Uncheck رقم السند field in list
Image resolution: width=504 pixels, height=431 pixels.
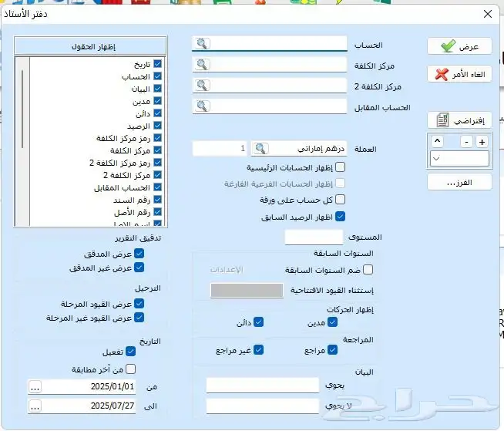[x=157, y=200]
